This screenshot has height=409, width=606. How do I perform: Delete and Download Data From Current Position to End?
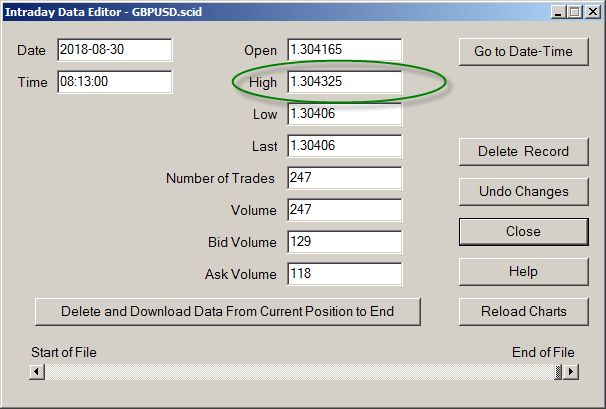coord(228,312)
